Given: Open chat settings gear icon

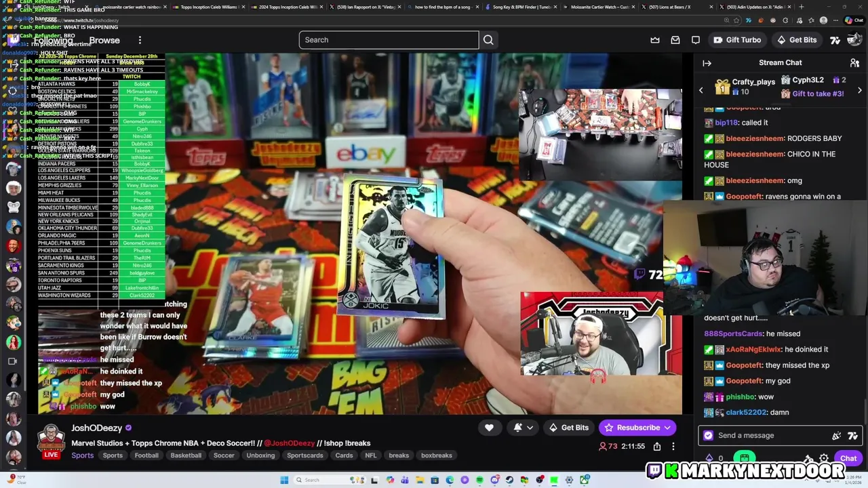Looking at the screenshot, I should click(824, 459).
